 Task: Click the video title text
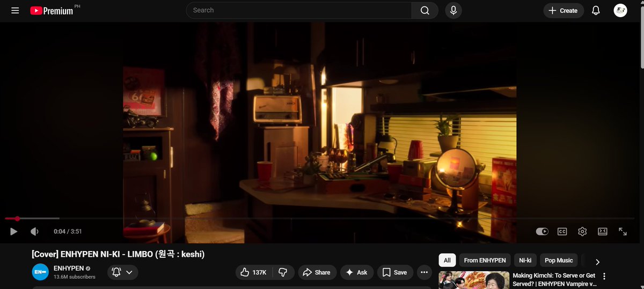tap(118, 254)
